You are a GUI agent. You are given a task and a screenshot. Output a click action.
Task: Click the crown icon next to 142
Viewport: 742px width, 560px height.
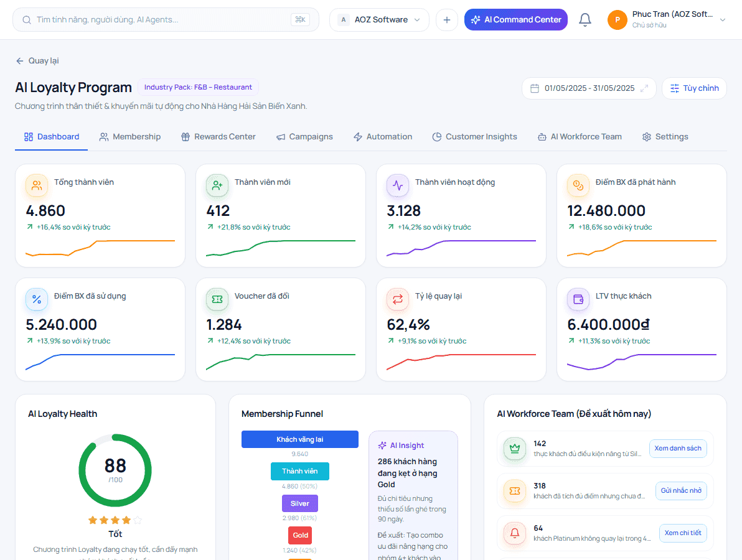(515, 449)
